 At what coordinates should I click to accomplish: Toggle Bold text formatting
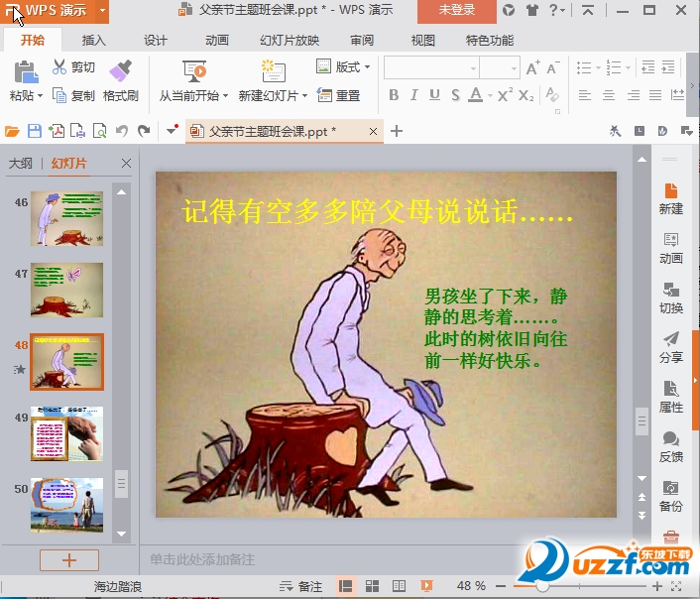click(394, 94)
